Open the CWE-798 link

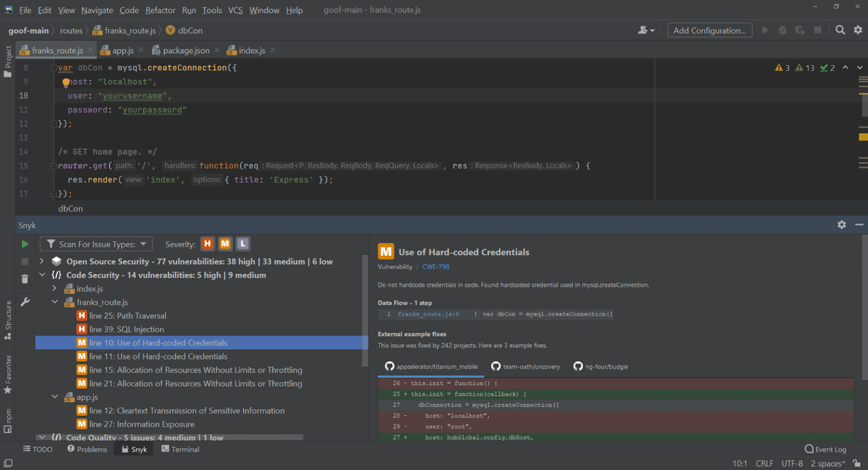[x=436, y=266]
